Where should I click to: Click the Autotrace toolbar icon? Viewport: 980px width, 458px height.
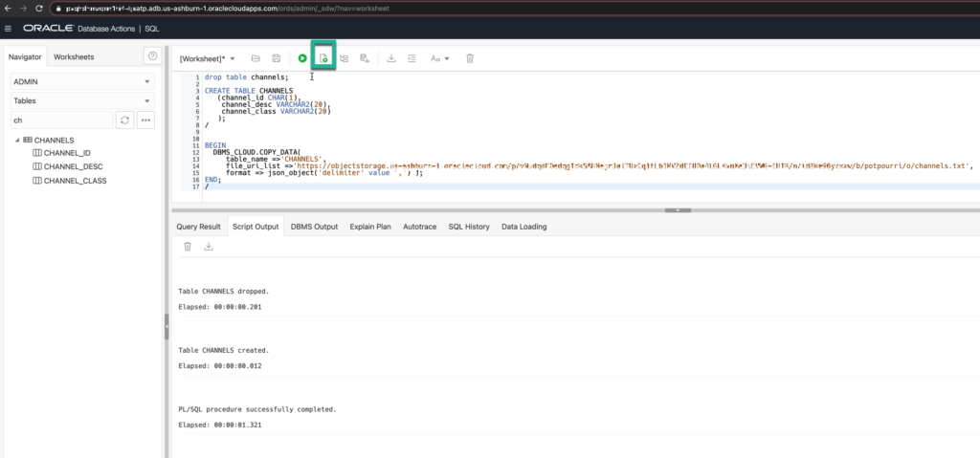click(365, 58)
